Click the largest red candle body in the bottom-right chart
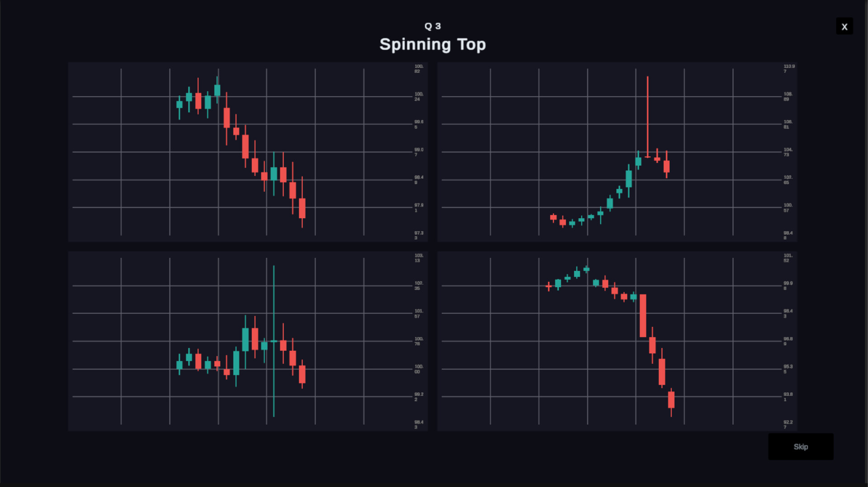Image resolution: width=868 pixels, height=487 pixels. [x=643, y=316]
